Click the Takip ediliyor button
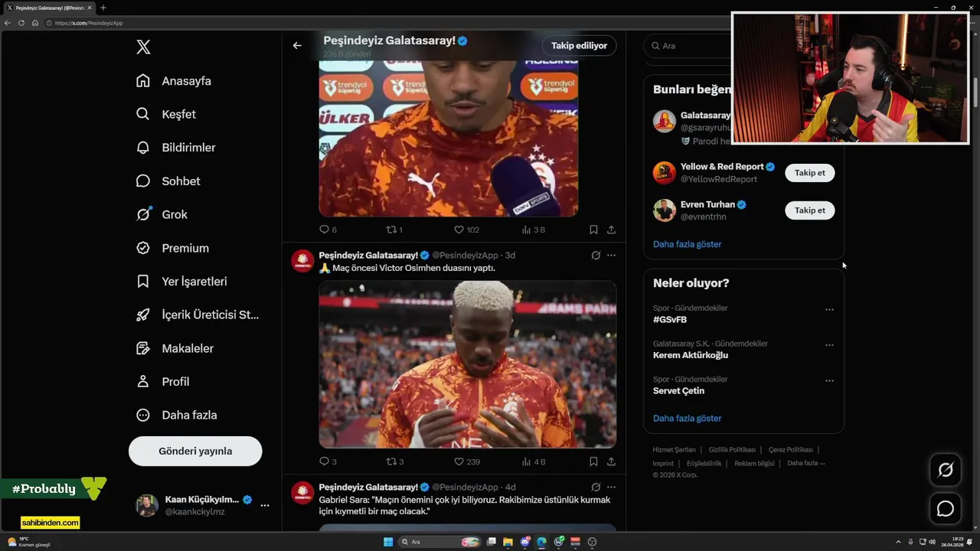This screenshot has width=980, height=551. click(579, 45)
